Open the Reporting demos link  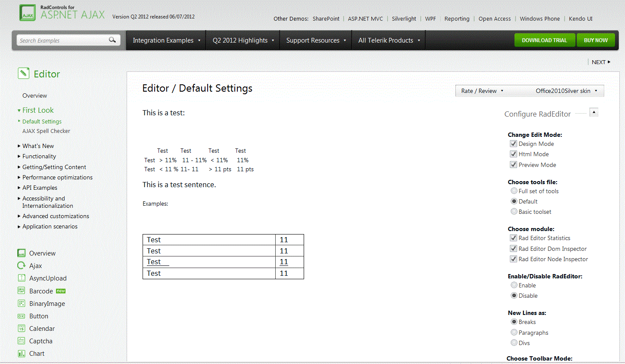pos(457,19)
